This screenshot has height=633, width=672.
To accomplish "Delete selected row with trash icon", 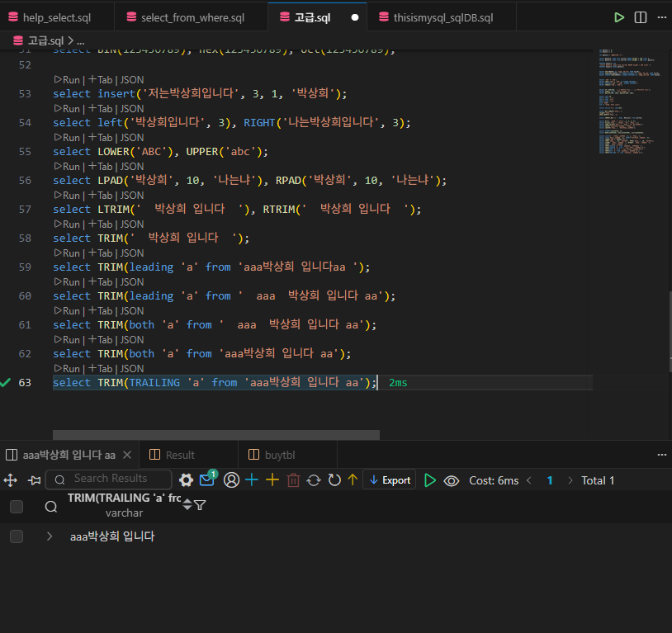I will click(293, 480).
